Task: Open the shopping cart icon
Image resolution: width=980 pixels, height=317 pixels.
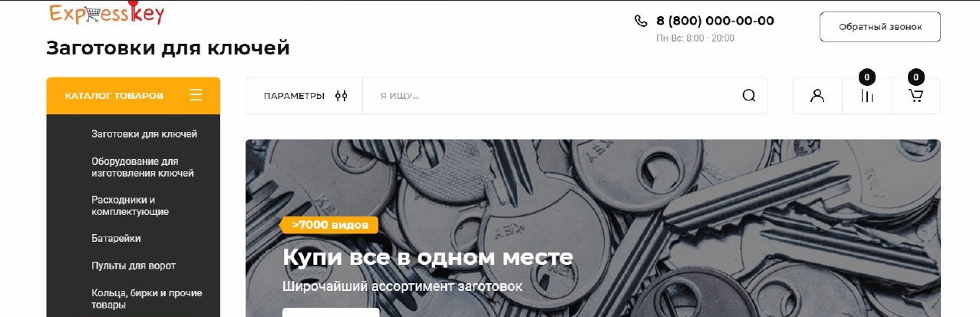Action: (916, 96)
